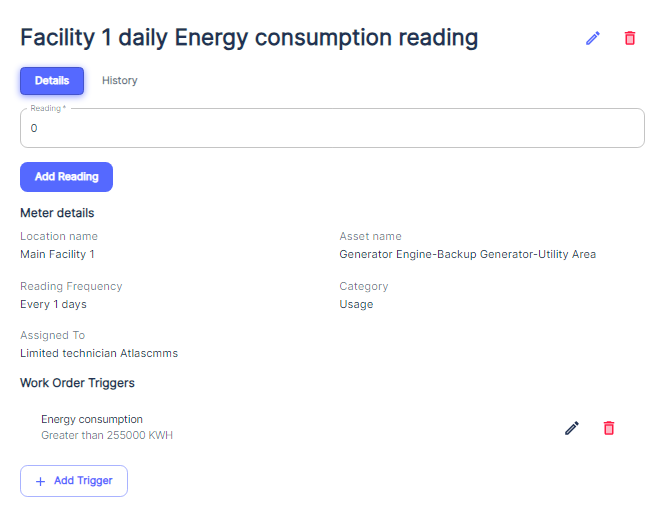Click assigned user Limited technician Atlascmms
The width and height of the screenshot is (659, 510).
click(x=99, y=353)
